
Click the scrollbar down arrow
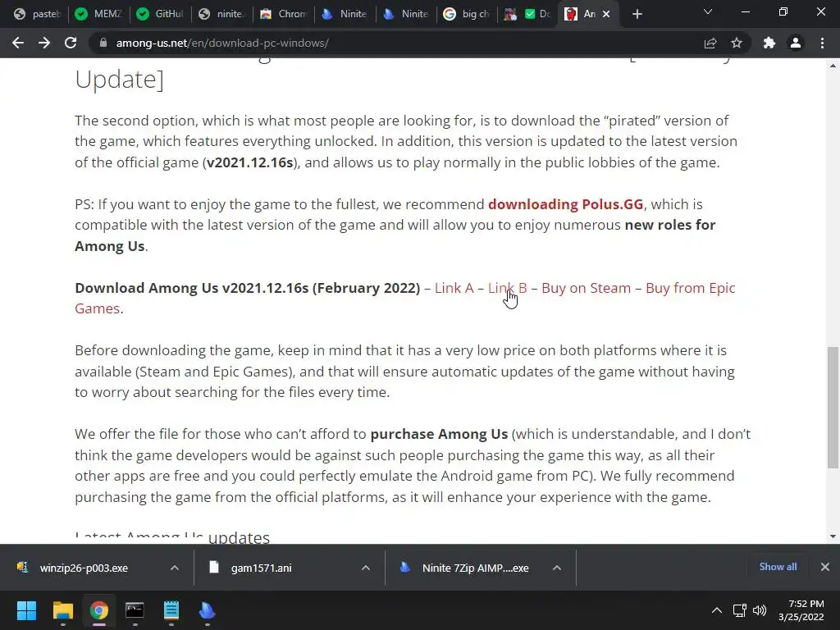coord(833,536)
